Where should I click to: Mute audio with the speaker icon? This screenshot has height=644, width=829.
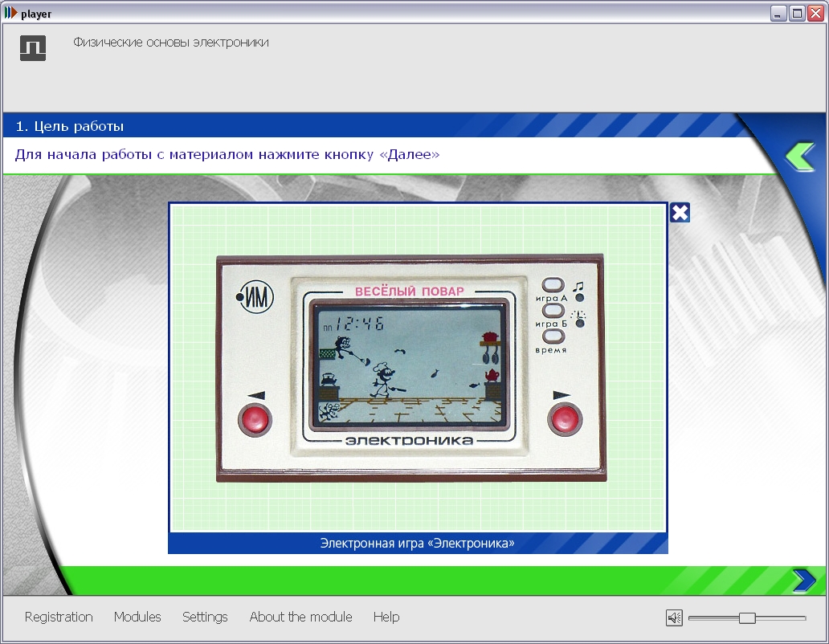674,618
